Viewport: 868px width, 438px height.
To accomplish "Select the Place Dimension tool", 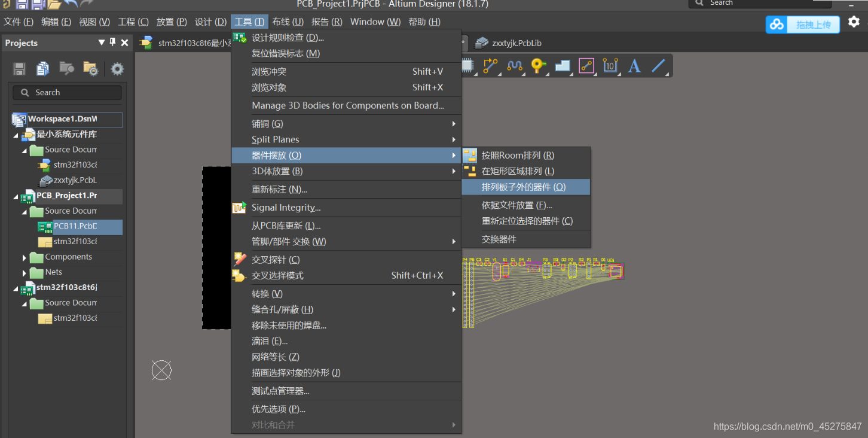I will [x=610, y=65].
